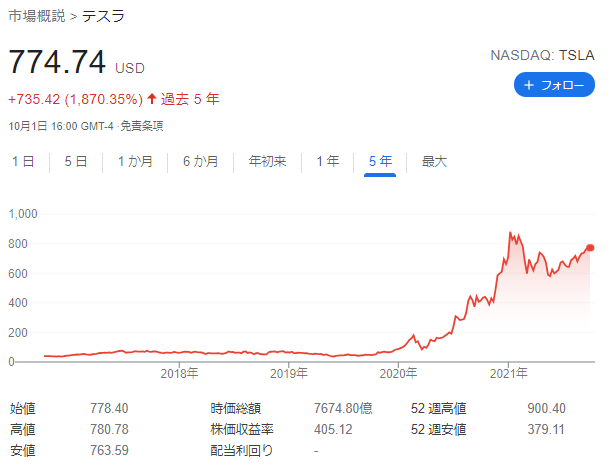
Task: Switch to the 1 か月 chart range
Action: tap(135, 161)
